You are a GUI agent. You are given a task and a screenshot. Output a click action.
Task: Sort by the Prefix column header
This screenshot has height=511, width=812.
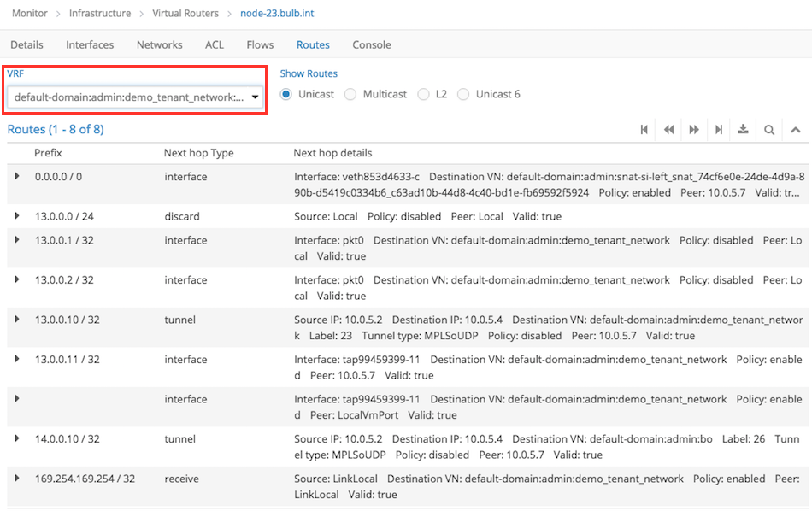point(48,153)
